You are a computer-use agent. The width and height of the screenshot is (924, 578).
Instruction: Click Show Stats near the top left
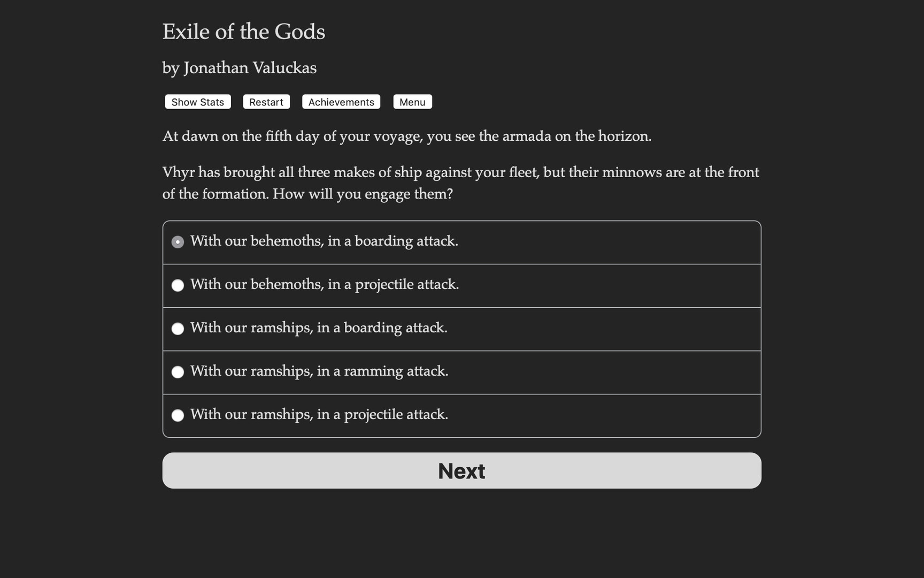click(x=197, y=102)
